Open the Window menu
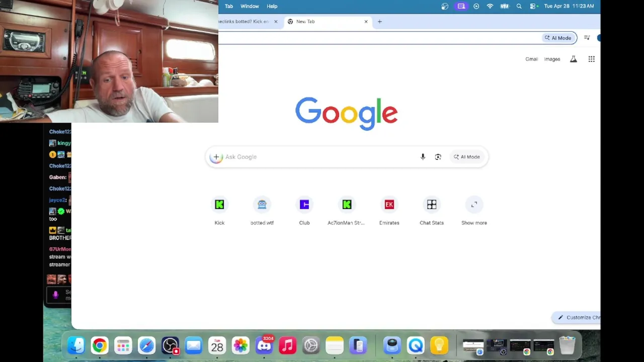 (250, 6)
